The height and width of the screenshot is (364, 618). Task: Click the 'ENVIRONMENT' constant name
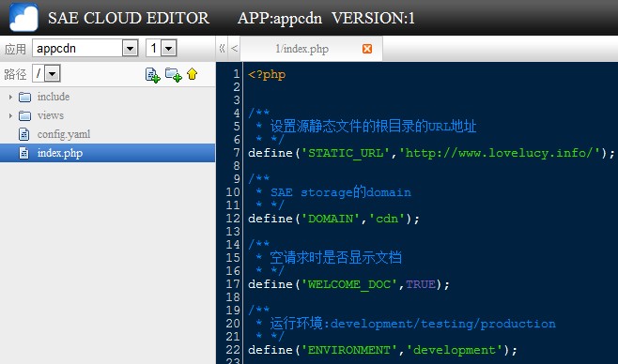(x=349, y=350)
